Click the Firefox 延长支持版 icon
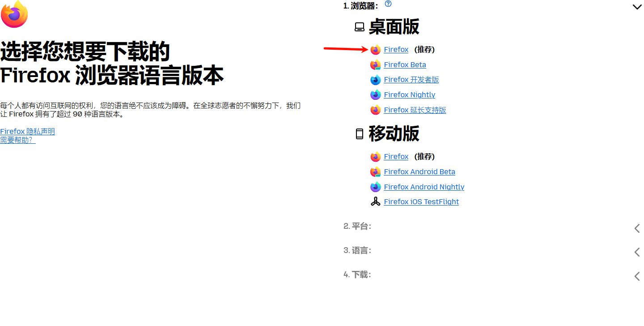The image size is (644, 326). [375, 110]
